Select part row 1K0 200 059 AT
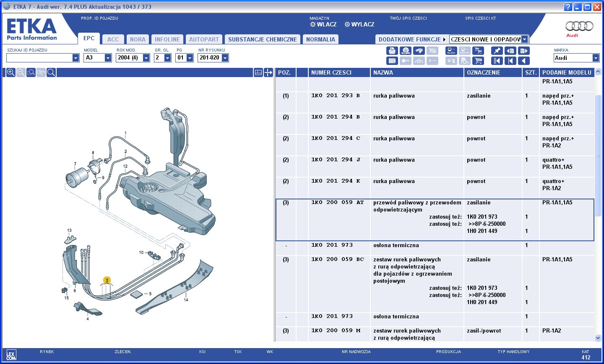This screenshot has height=364, width=604. (435, 220)
